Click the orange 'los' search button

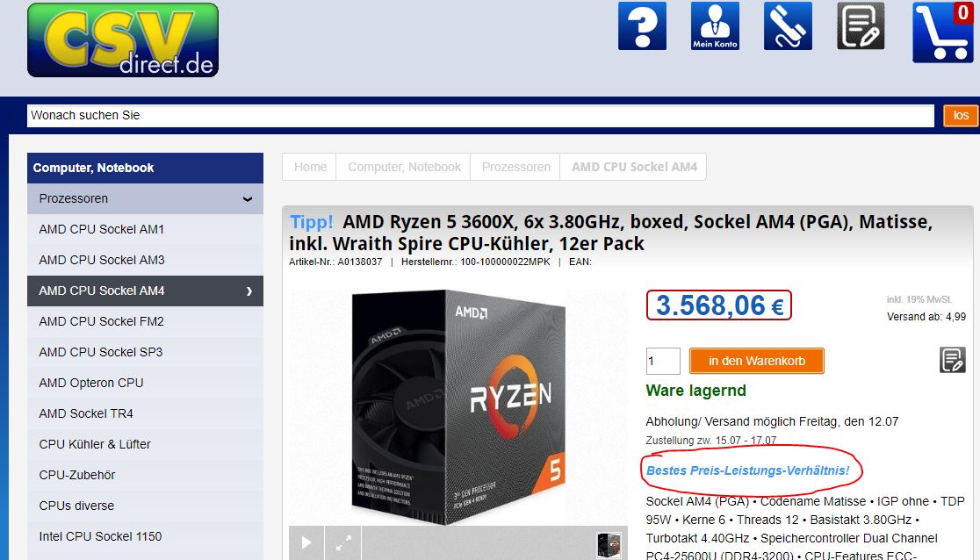(961, 116)
